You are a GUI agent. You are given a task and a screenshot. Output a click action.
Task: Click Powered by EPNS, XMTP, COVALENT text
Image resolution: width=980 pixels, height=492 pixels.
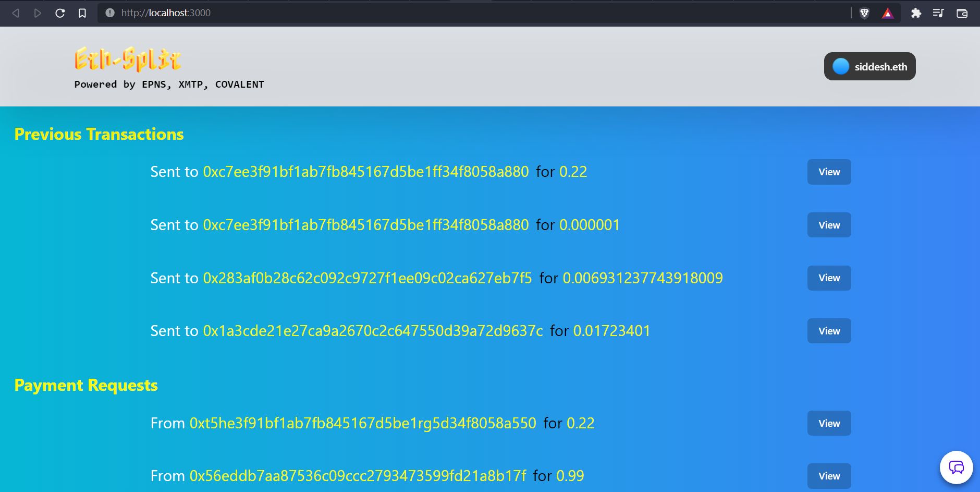(169, 85)
